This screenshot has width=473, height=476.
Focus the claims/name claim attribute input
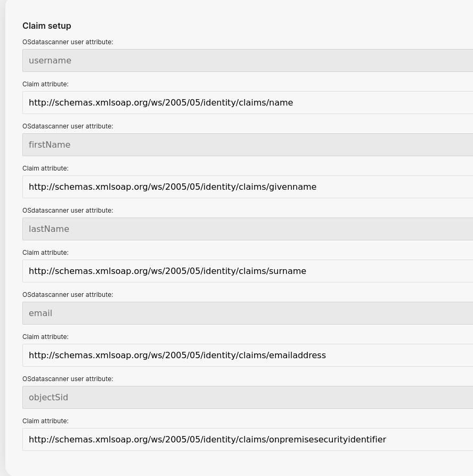point(248,102)
